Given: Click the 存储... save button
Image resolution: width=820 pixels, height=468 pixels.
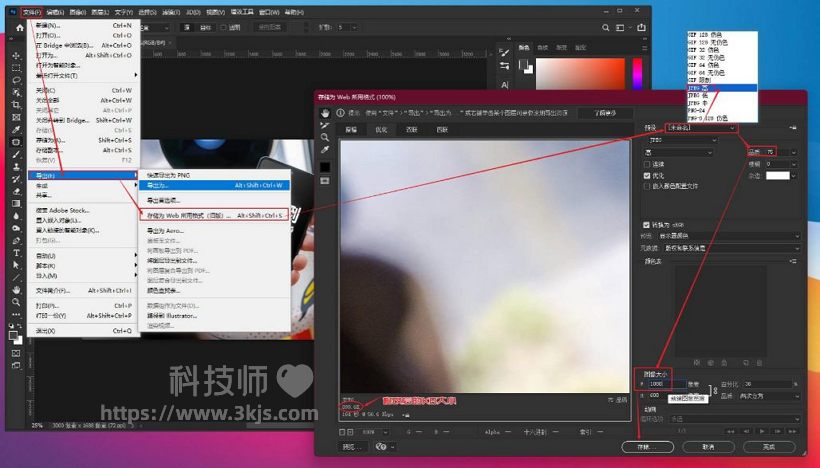Looking at the screenshot, I should coord(647,447).
